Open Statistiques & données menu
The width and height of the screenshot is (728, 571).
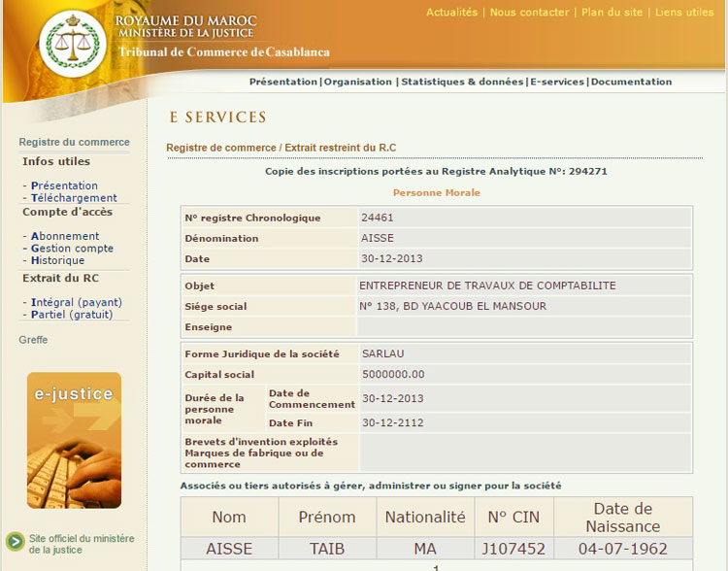point(462,82)
